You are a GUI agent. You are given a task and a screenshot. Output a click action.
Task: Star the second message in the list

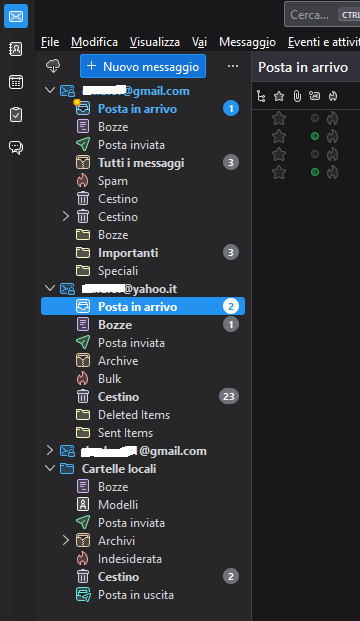[279, 136]
